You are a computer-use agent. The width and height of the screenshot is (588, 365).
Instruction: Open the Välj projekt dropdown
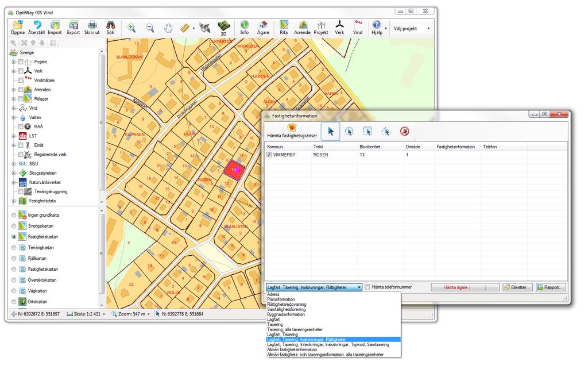pyautogui.click(x=411, y=29)
